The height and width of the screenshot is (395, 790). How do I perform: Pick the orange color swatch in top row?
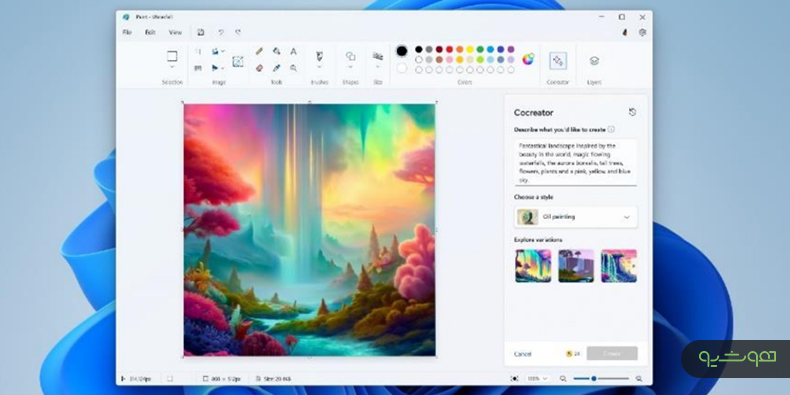(459, 49)
